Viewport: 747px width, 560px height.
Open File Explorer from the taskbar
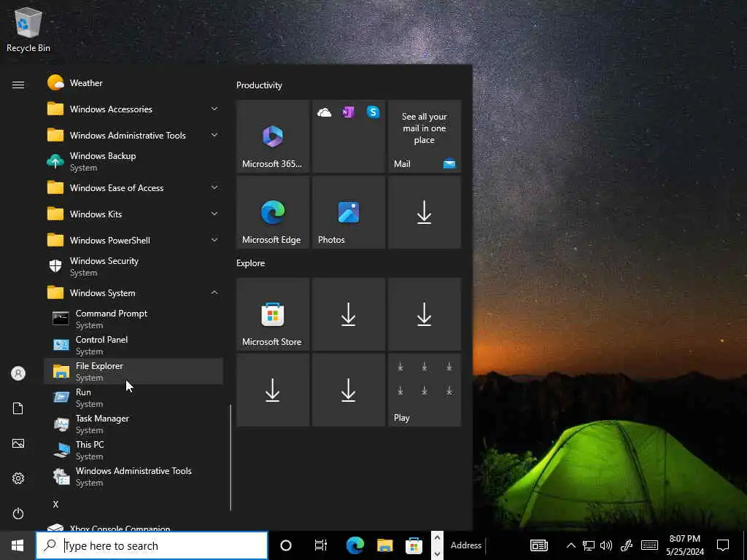pyautogui.click(x=385, y=545)
